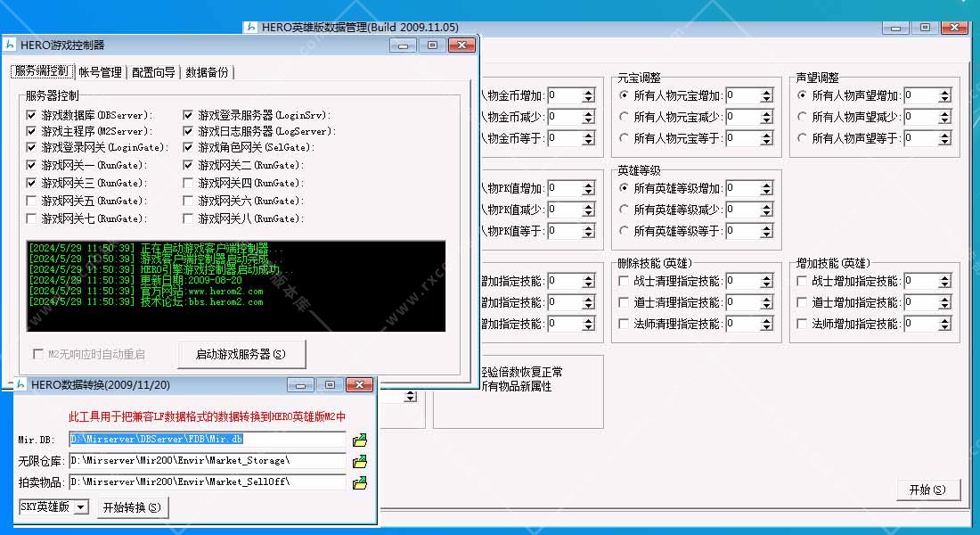Click 启动游戏服务器 button
Viewport: 980px width, 535px height.
tap(241, 354)
